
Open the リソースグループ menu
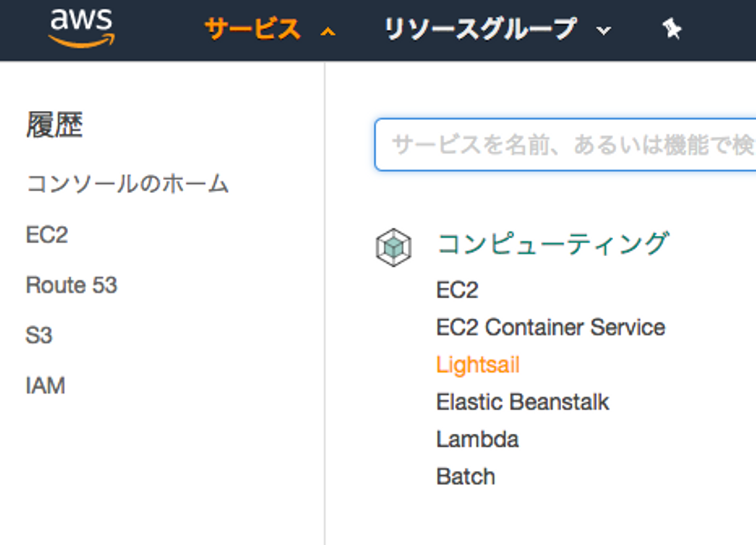point(480,29)
